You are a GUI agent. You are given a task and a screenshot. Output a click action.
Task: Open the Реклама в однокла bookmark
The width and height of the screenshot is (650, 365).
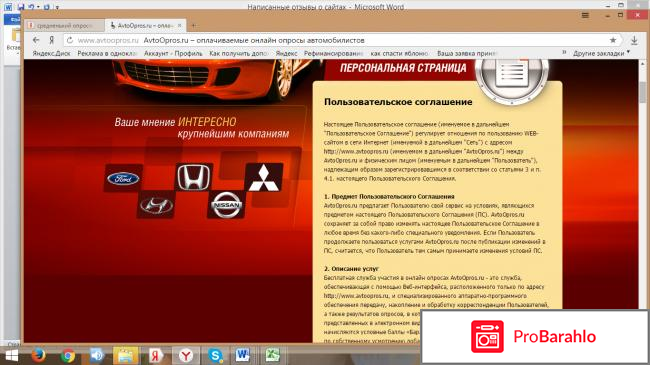coord(107,54)
